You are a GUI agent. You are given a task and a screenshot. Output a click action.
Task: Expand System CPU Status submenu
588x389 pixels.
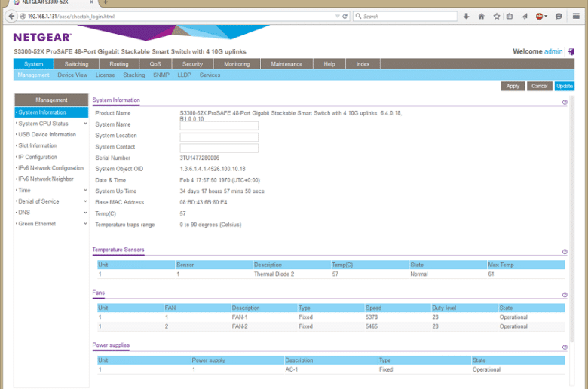(85, 124)
